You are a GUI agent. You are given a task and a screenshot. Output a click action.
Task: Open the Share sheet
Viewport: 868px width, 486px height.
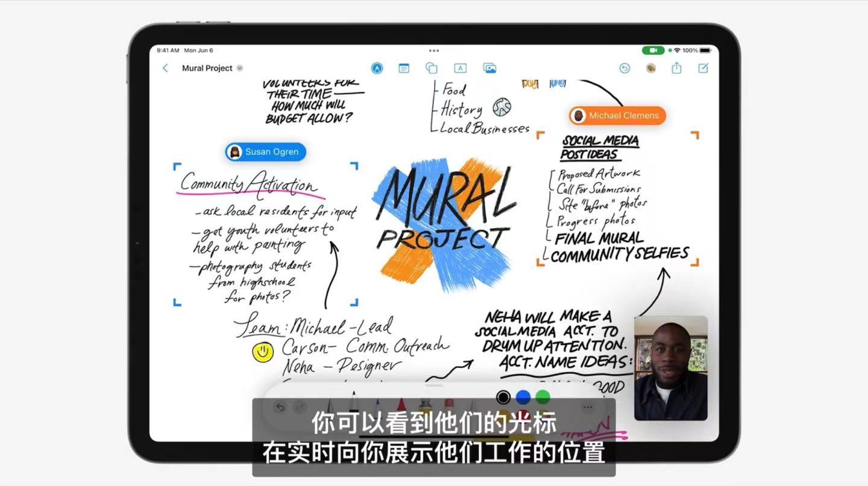point(675,68)
